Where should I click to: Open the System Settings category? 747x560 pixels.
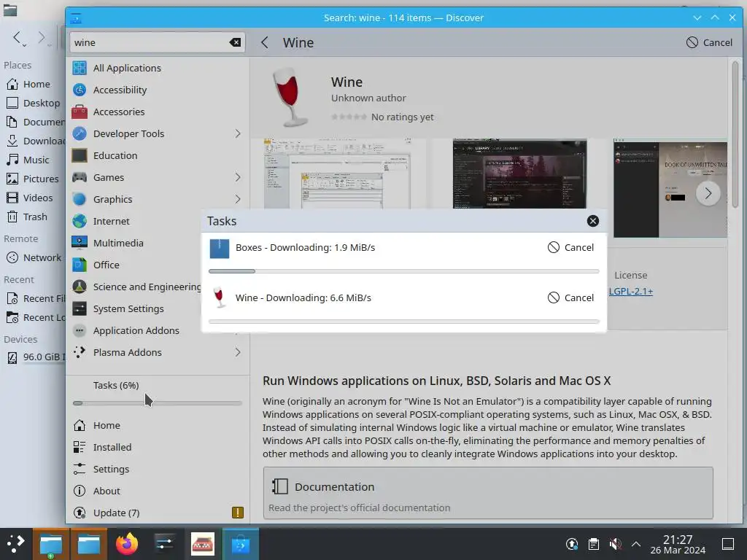point(135,309)
